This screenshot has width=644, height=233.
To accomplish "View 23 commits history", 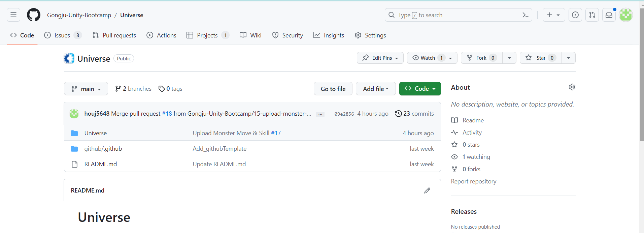I will coord(415,114).
